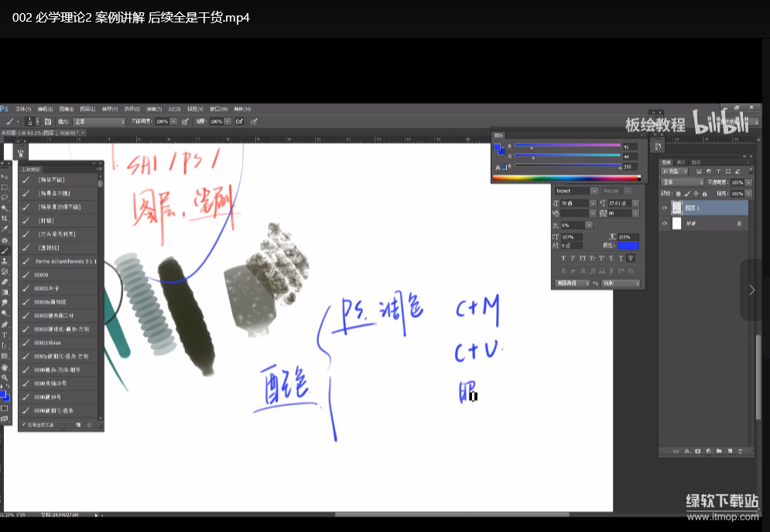Select the Clone Stamp tool
This screenshot has height=532, width=770.
point(5,261)
